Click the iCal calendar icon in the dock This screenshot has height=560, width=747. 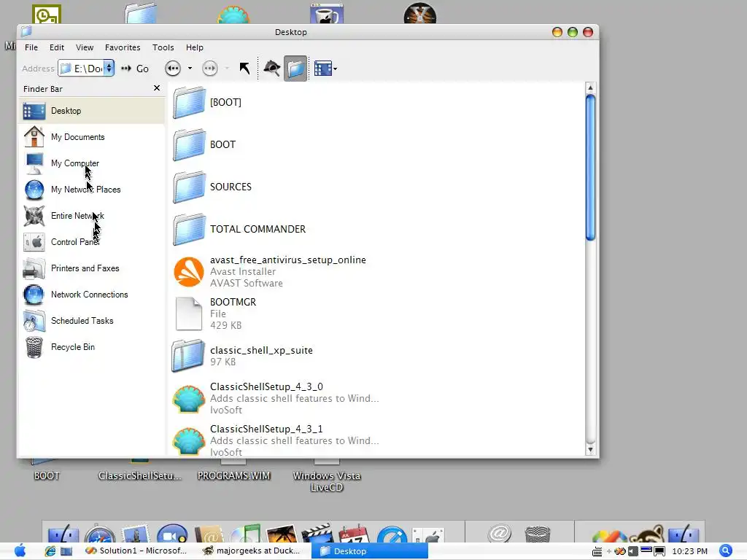click(354, 533)
